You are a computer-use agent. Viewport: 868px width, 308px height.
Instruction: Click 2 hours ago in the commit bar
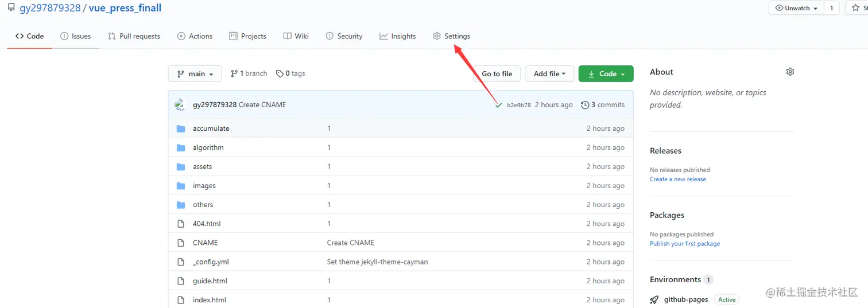point(554,105)
